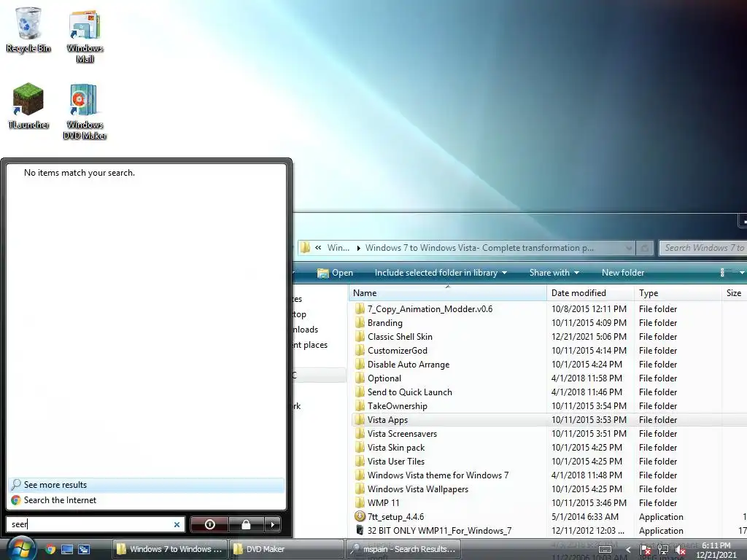This screenshot has height=560, width=747.
Task: Expand the address bar history dropdown
Action: coord(628,248)
